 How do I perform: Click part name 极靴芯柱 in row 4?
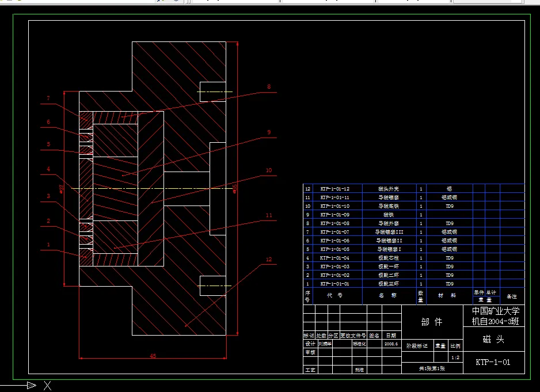click(x=389, y=258)
